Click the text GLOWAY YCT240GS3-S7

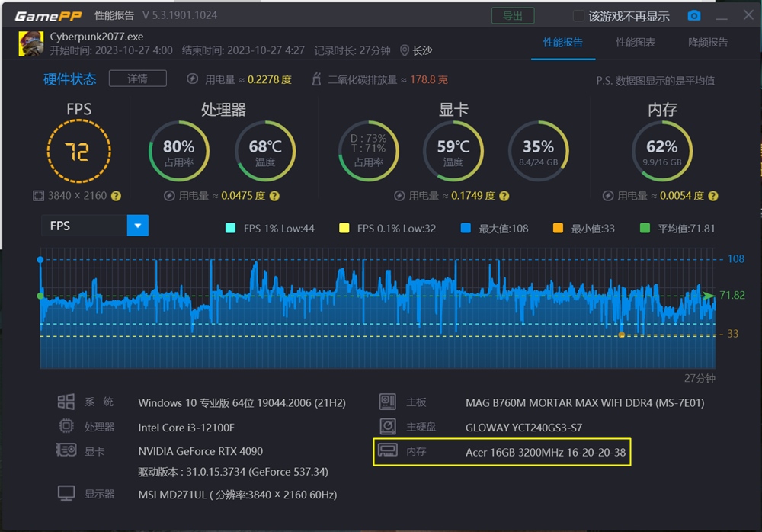tap(524, 428)
